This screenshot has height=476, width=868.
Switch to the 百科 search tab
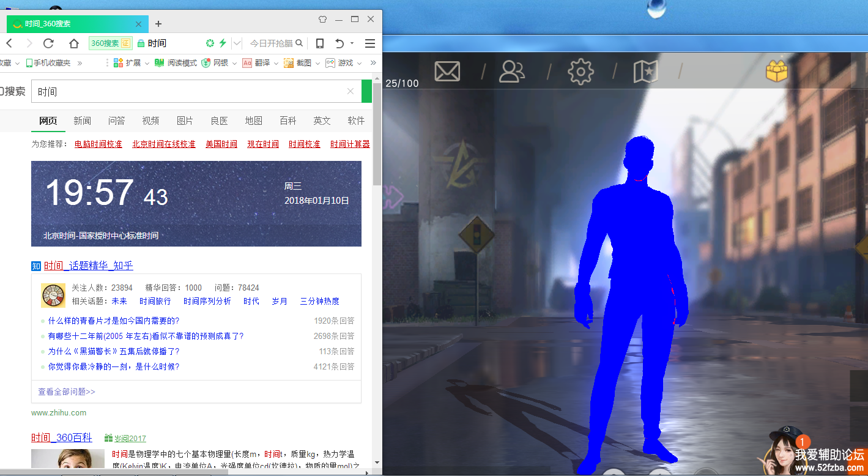[x=287, y=121]
